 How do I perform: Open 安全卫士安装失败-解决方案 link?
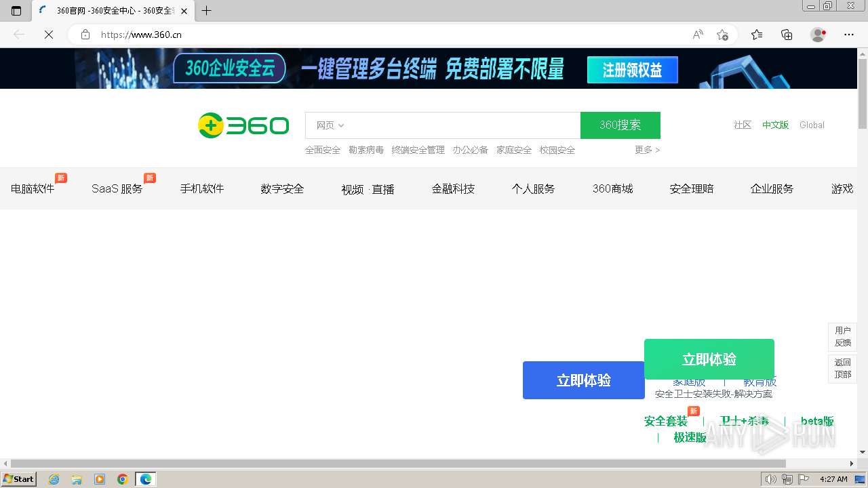(x=713, y=394)
